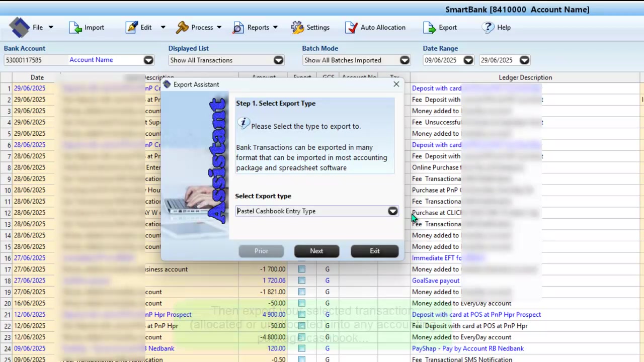Tick the export checkbox for 1 720.06 row
Screen dimensions: 644x362
[301, 281]
